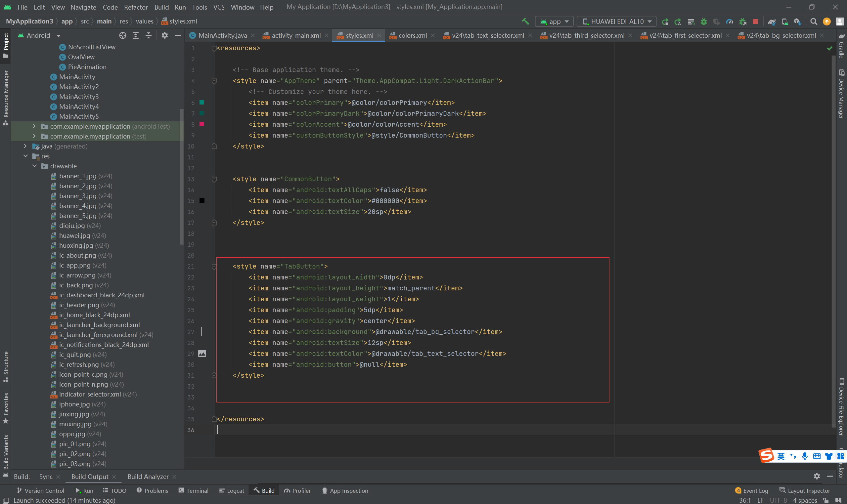Sync project with Gradle files elephant icon
The height and width of the screenshot is (504, 847).
(x=772, y=21)
